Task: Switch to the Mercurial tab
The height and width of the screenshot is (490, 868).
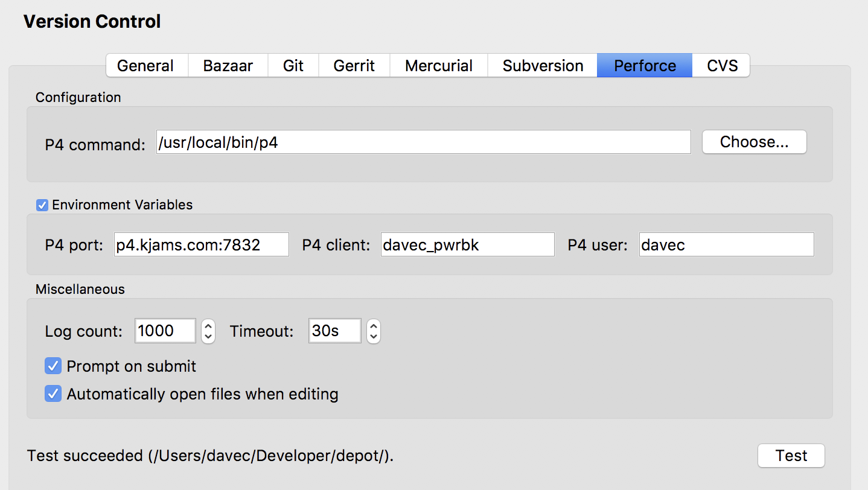Action: 438,66
